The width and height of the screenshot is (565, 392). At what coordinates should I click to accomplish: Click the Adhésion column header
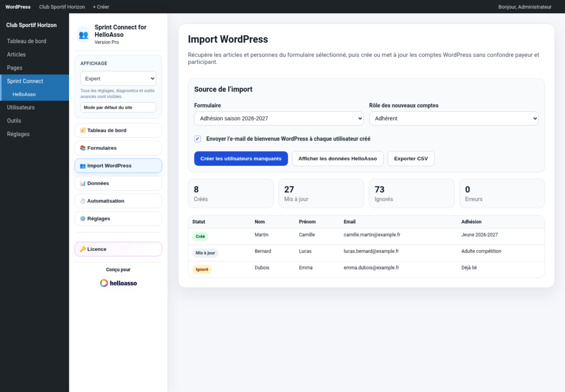[471, 222]
